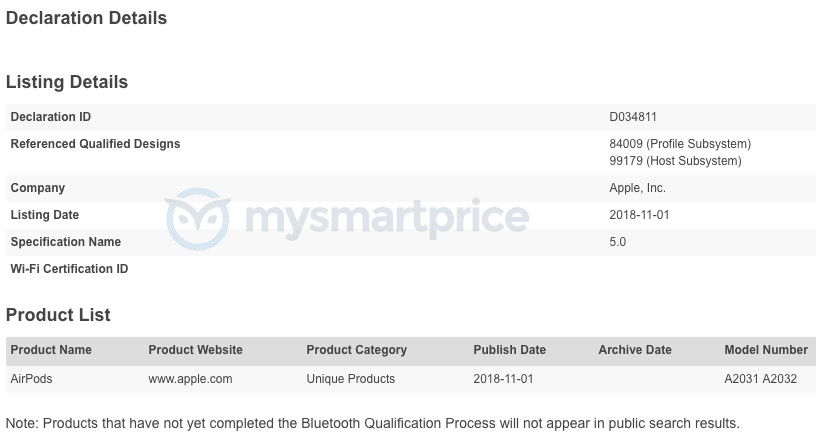Click the mysmartprice owl logo icon

[x=198, y=218]
